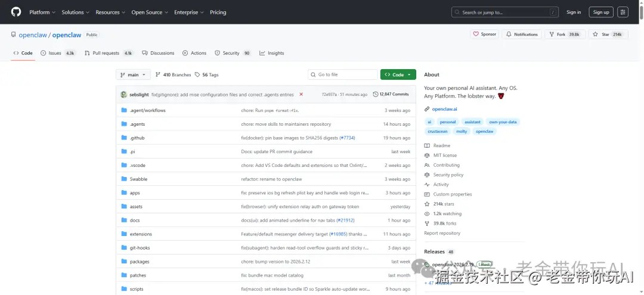This screenshot has height=295, width=644.
Task: Expand the Resources menu
Action: (110, 13)
